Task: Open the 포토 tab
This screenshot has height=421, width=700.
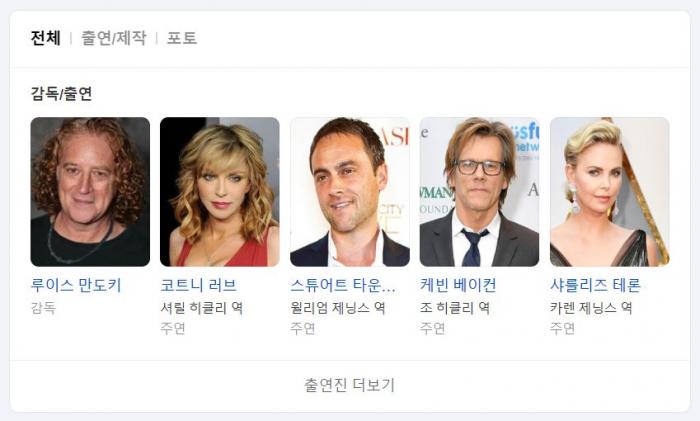Action: point(182,38)
